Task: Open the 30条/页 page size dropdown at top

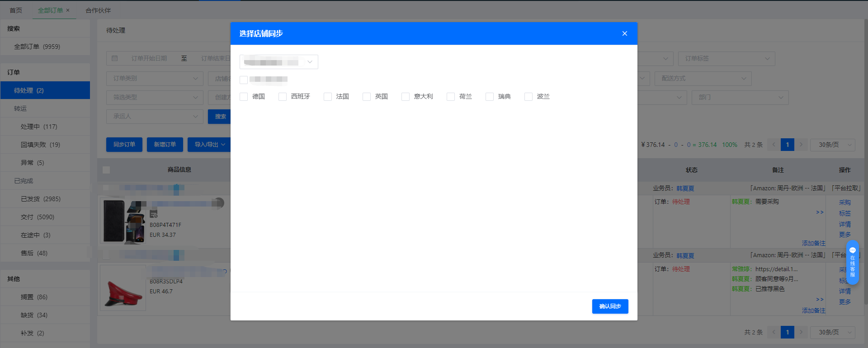Action: tap(832, 145)
